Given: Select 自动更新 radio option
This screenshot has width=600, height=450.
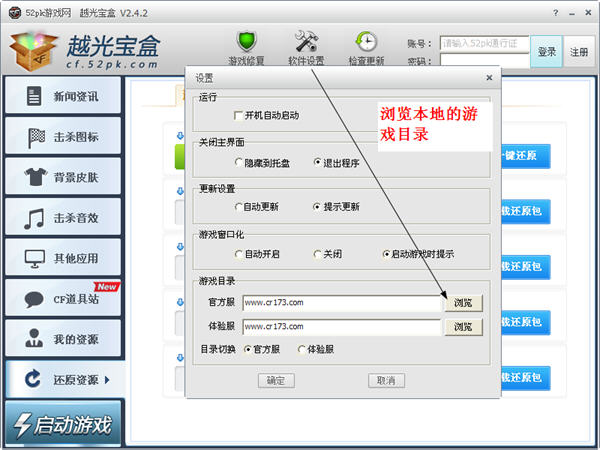Looking at the screenshot, I should point(238,207).
